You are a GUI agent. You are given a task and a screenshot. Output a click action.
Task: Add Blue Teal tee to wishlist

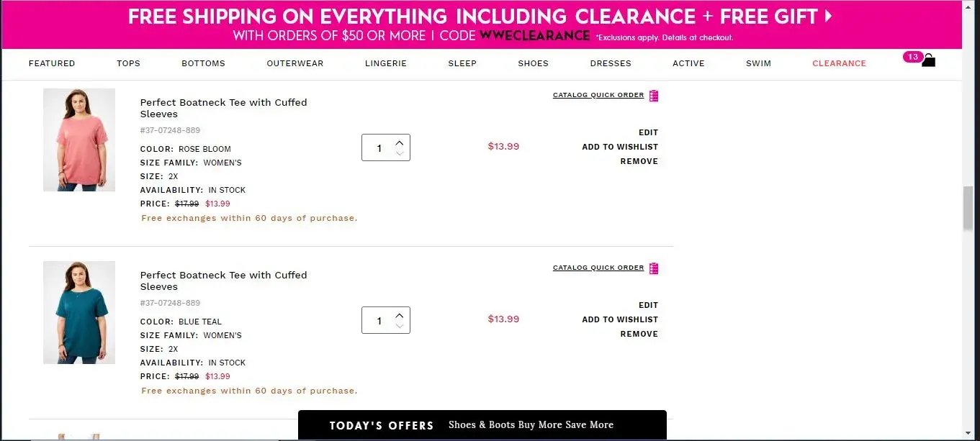(x=620, y=319)
